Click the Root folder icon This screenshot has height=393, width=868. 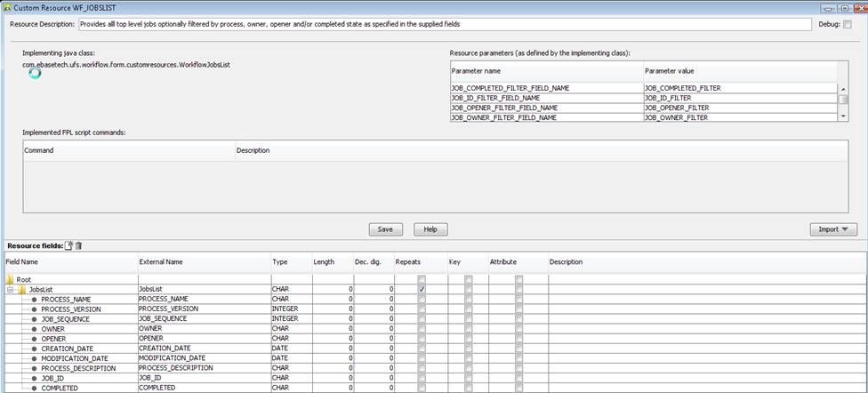click(x=10, y=279)
